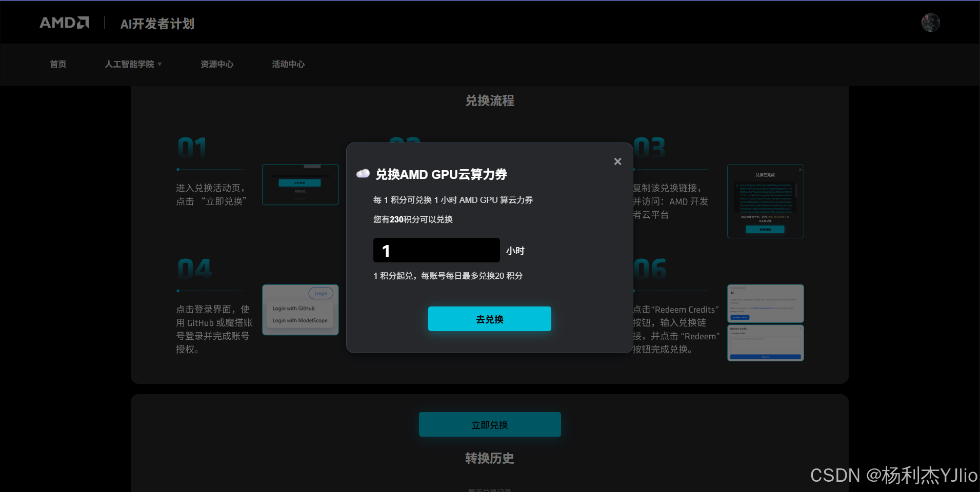Click the 兑换流程 section heading
This screenshot has width=980, height=492.
point(490,100)
